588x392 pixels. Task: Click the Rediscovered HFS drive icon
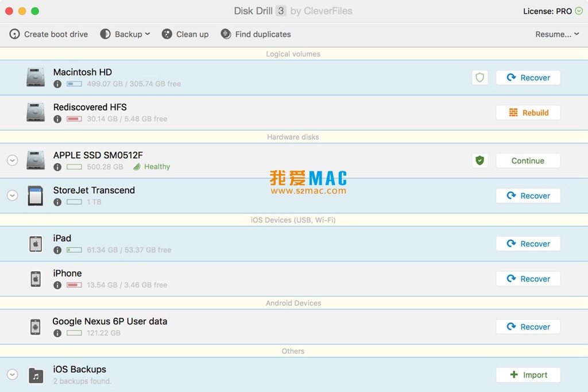(x=36, y=112)
